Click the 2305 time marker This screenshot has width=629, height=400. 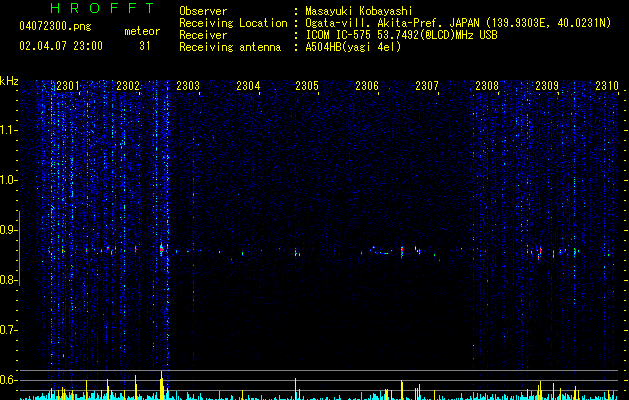pos(307,86)
